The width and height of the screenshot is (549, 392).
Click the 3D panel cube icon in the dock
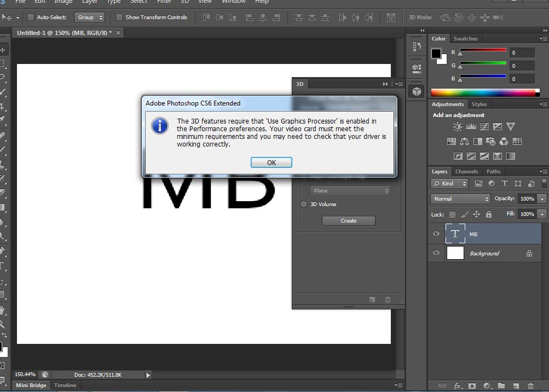tap(417, 92)
